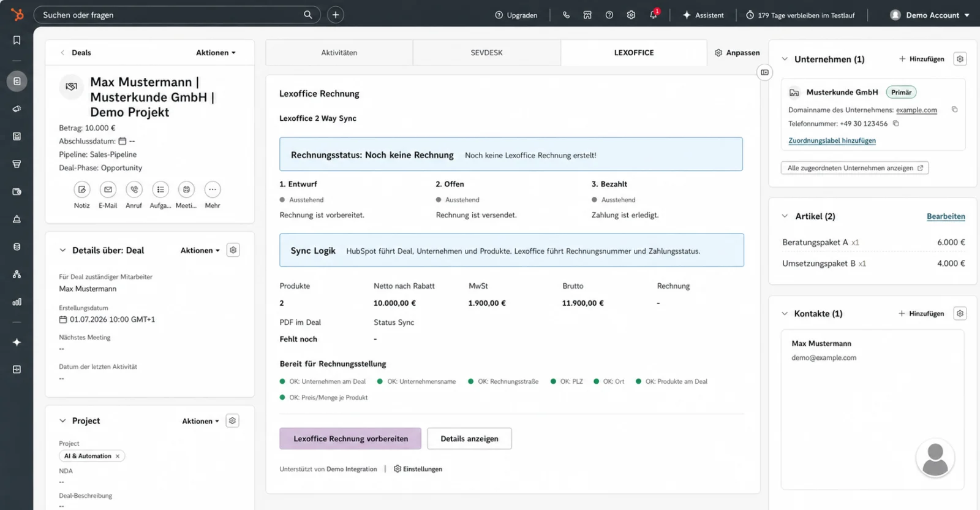Open Max Mustermann contact in Kontakte card
The width and height of the screenshot is (980, 510).
821,343
